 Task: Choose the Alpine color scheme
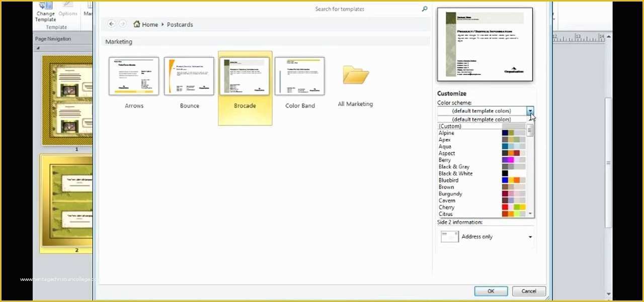(x=481, y=133)
